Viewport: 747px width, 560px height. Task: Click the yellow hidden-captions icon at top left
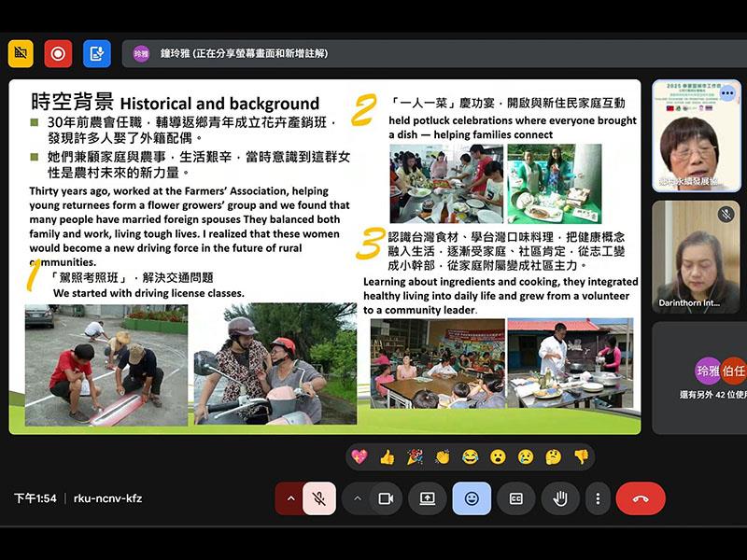(x=21, y=53)
